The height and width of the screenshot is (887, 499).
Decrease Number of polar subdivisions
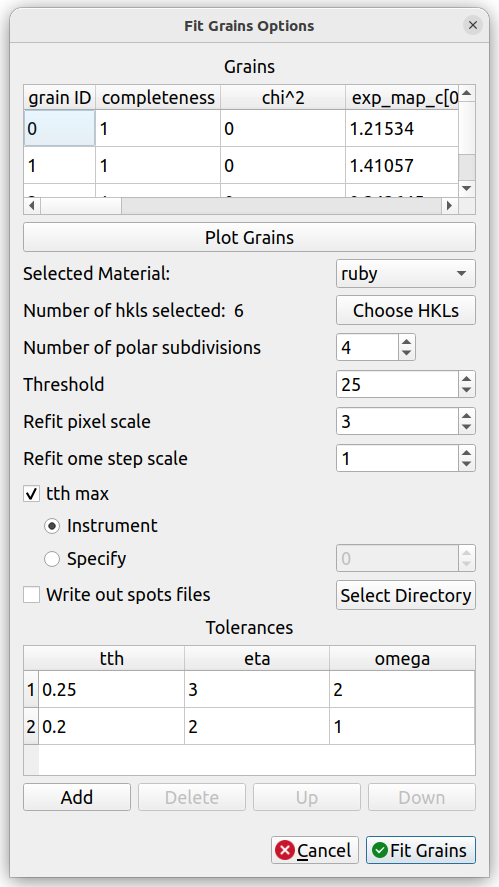click(x=406, y=354)
